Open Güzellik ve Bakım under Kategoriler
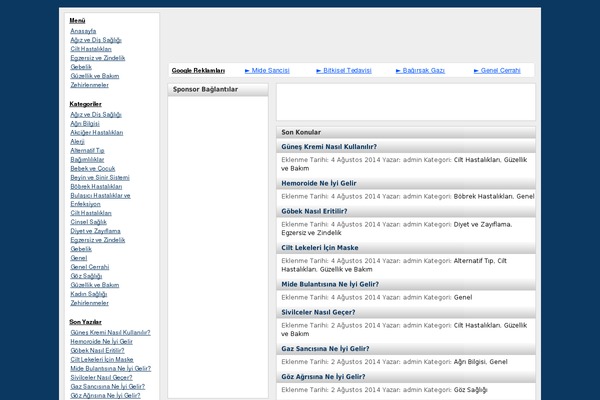 [95, 285]
